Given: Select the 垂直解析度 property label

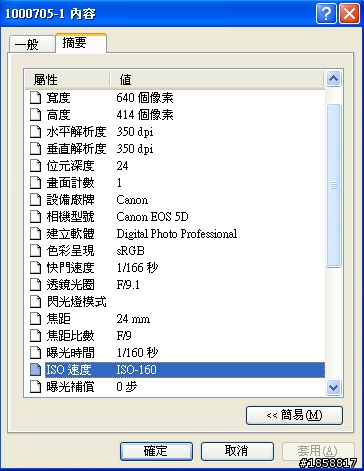Looking at the screenshot, I should (x=76, y=149).
